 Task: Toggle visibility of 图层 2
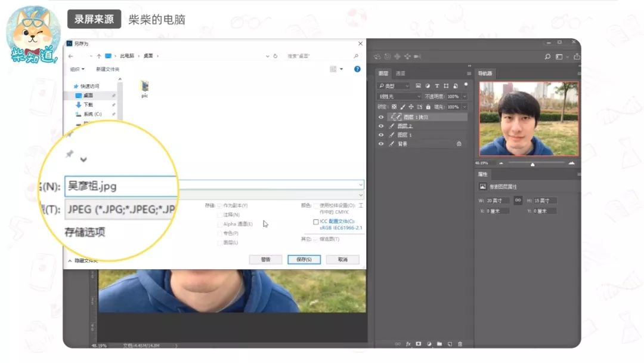click(381, 126)
